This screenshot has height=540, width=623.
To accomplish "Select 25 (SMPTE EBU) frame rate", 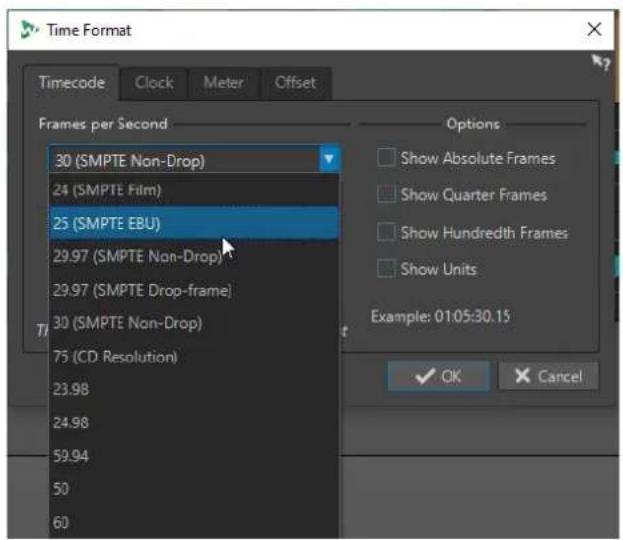I will 194,223.
